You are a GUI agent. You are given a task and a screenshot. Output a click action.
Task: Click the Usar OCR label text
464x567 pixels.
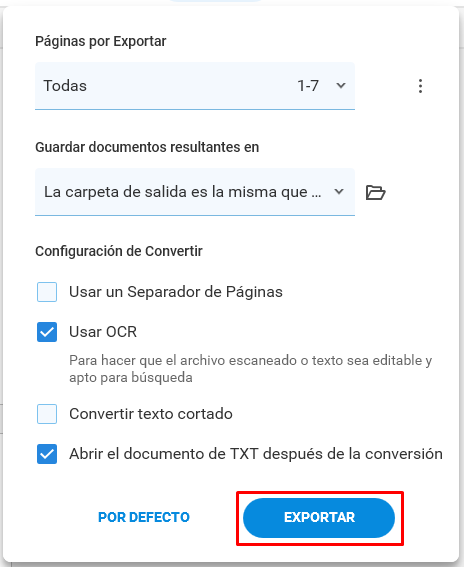coord(103,332)
